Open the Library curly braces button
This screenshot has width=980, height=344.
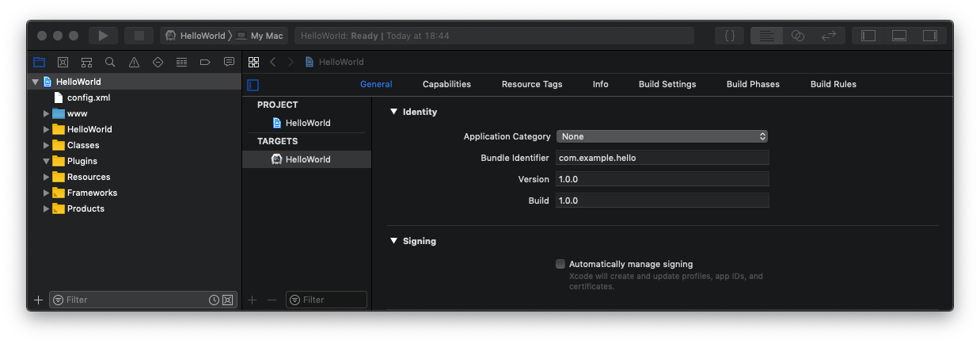pyautogui.click(x=729, y=36)
